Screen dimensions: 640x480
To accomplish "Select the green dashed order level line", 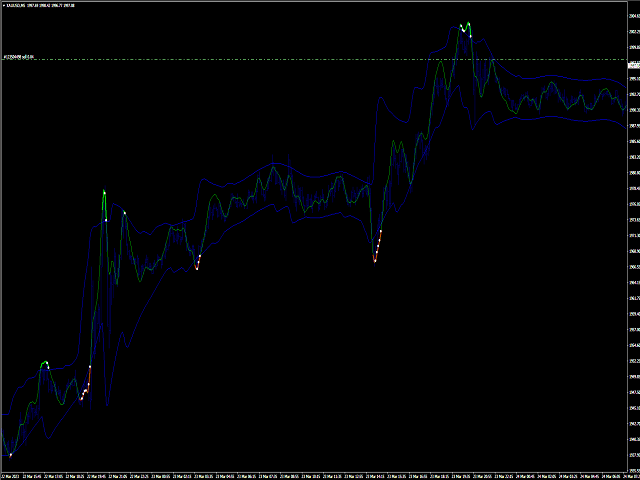I will point(315,60).
